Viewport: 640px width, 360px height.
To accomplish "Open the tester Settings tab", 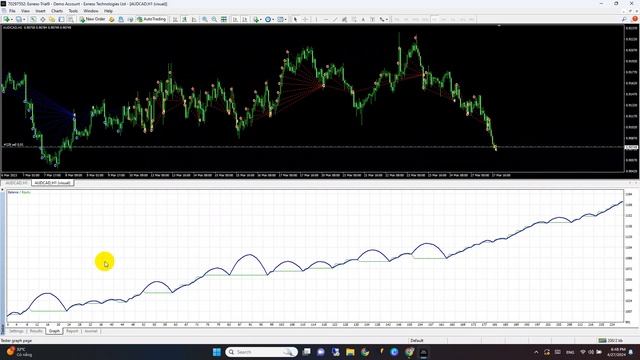I will [16, 331].
